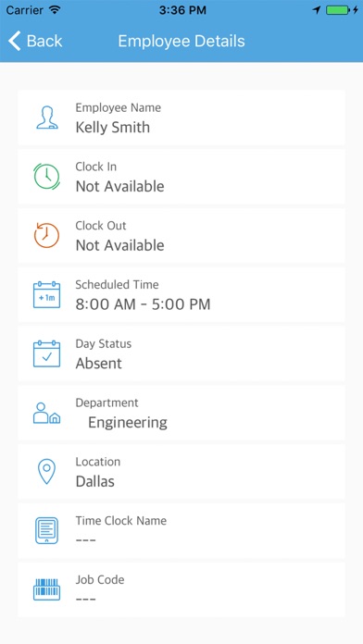The height and width of the screenshot is (644, 363).
Task: Tap the Back button text
Action: pos(44,41)
